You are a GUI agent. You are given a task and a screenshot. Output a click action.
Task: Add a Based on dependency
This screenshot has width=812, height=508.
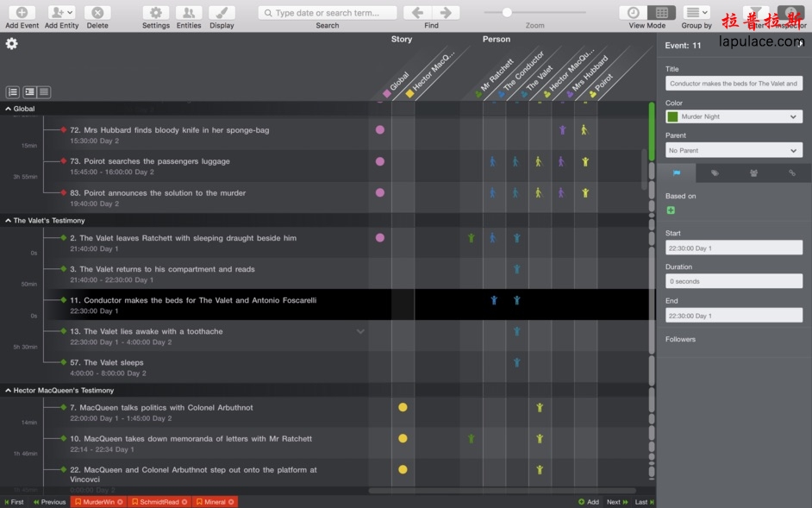[x=671, y=210]
